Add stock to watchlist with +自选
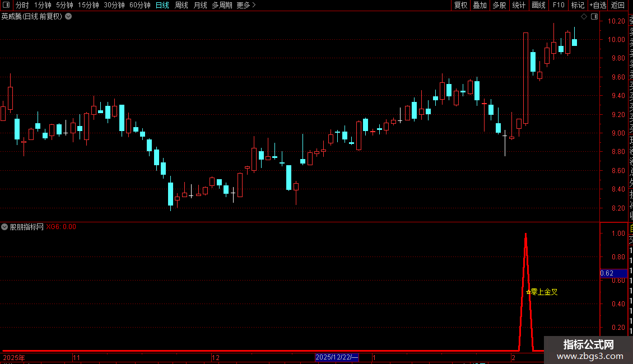Viewport: 633px width, 364px height. coord(598,5)
